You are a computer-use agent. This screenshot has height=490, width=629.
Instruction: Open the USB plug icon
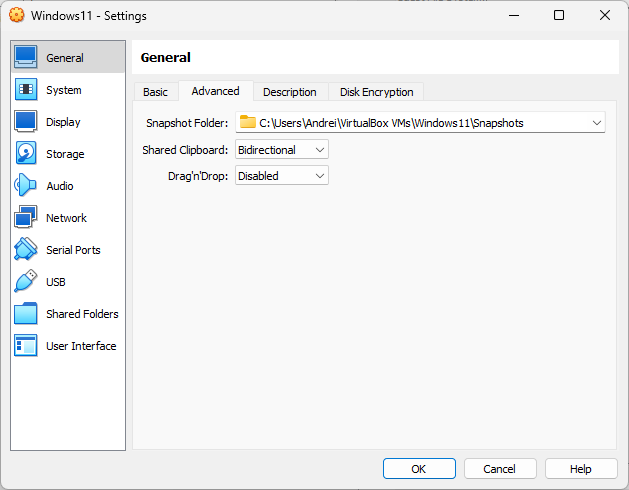pos(26,281)
